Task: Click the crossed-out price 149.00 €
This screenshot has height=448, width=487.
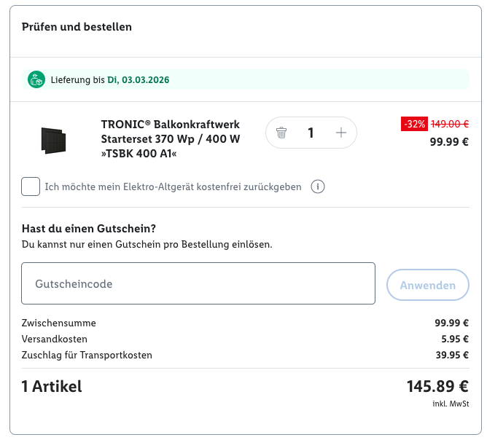Action: pos(449,124)
